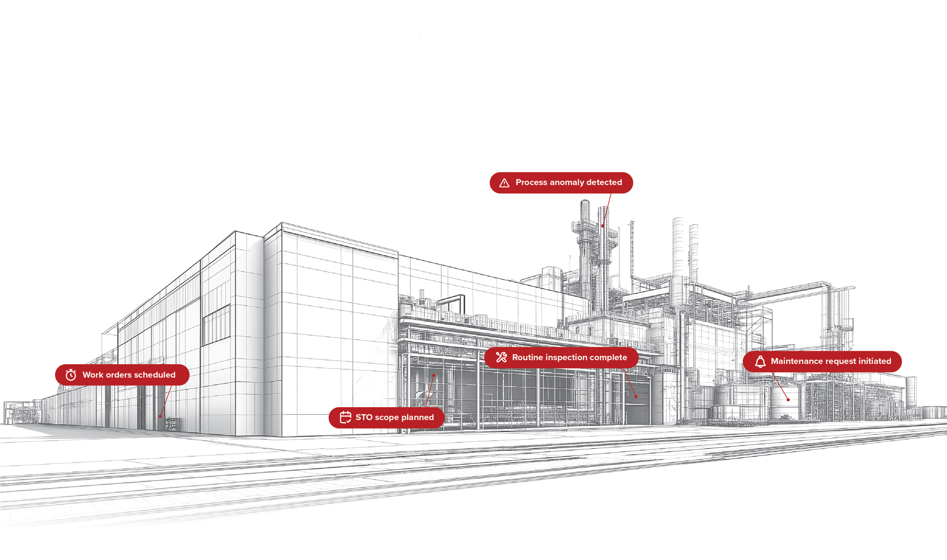Click the warning triangle icon on Process anomaly label
Image resolution: width=947 pixels, height=560 pixels.
pyautogui.click(x=504, y=183)
